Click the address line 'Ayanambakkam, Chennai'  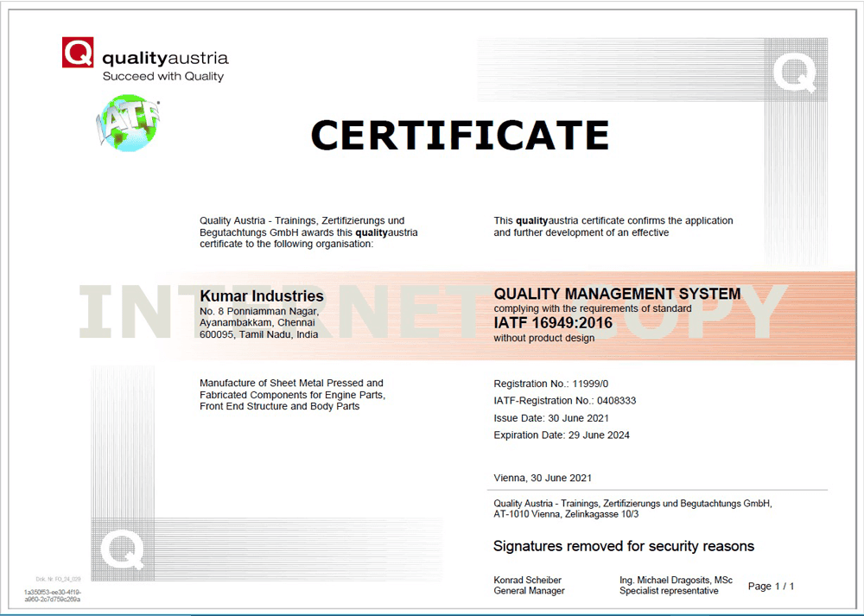(257, 323)
